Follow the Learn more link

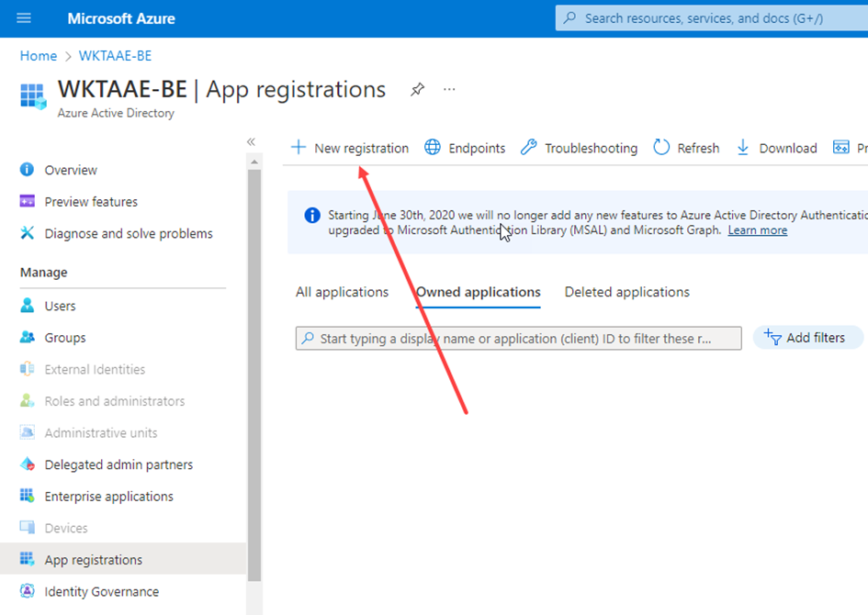point(757,230)
